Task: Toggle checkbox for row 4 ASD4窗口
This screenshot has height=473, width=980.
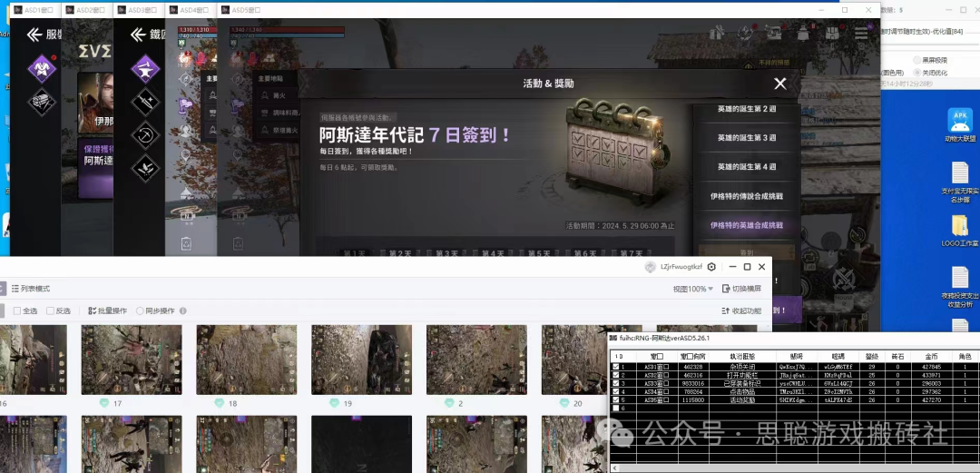Action: (x=616, y=391)
